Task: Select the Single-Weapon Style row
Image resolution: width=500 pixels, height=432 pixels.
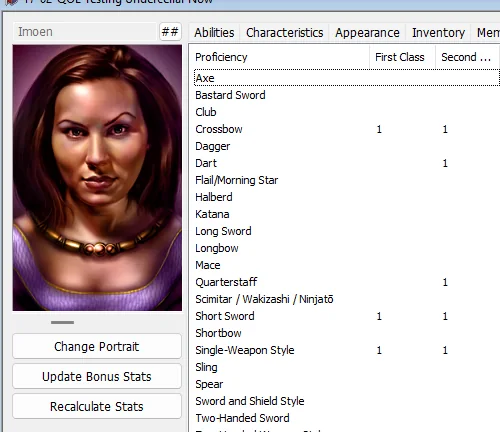Action: (x=347, y=350)
